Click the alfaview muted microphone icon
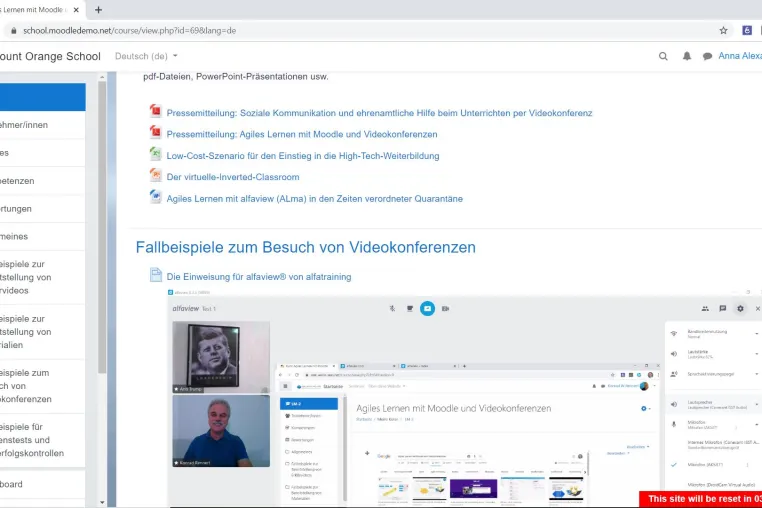The height and width of the screenshot is (508, 762). click(392, 309)
